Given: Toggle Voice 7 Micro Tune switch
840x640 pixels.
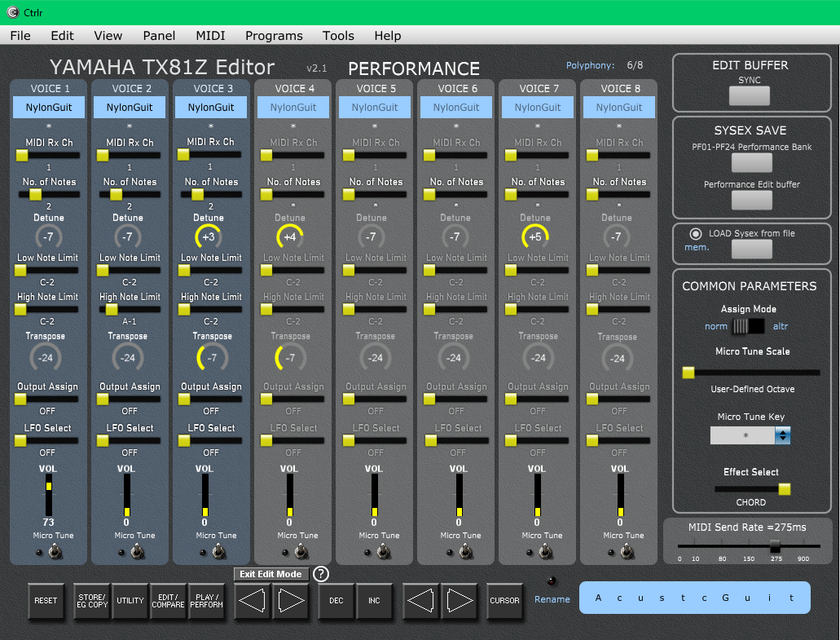Looking at the screenshot, I should click(x=545, y=551).
